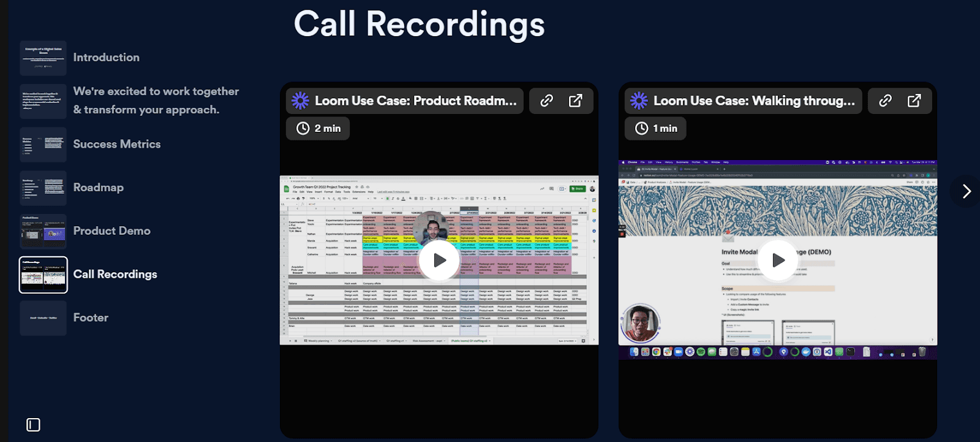This screenshot has height=442, width=980.
Task: Click Loom logo on Walking through card
Action: click(639, 101)
